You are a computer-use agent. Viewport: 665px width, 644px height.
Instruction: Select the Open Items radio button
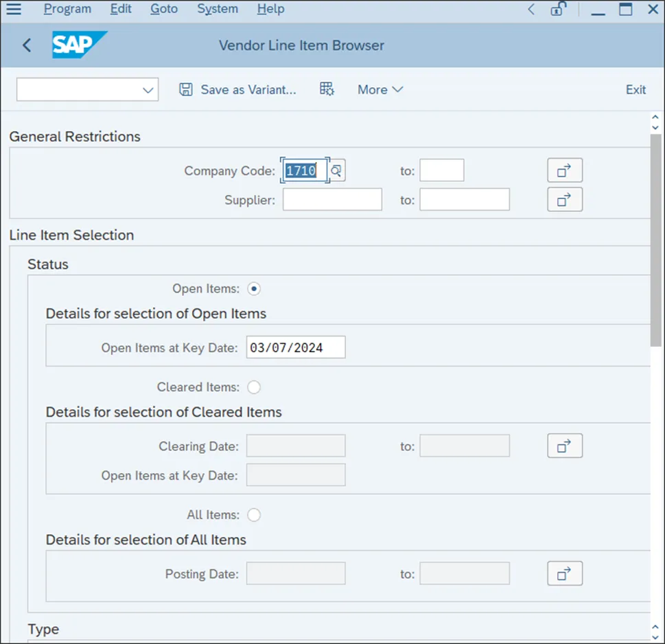(x=254, y=289)
